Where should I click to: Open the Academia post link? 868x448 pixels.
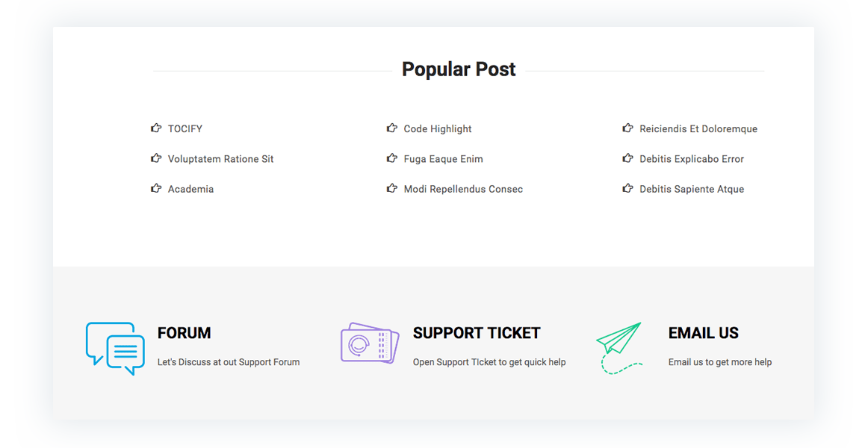click(191, 189)
